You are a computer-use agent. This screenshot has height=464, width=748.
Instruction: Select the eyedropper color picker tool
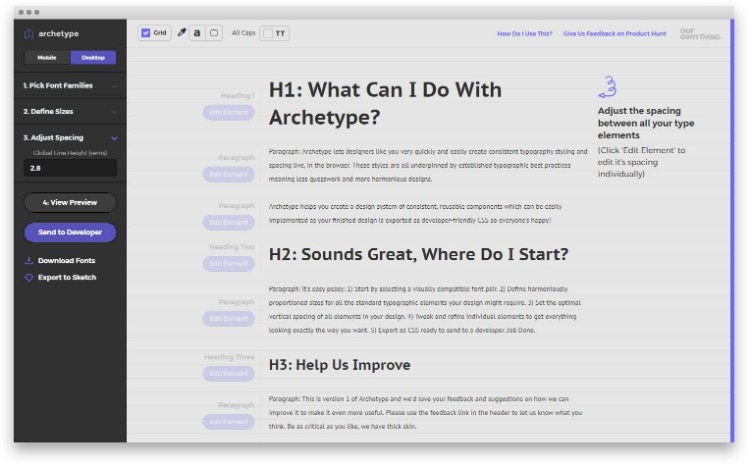pyautogui.click(x=182, y=33)
